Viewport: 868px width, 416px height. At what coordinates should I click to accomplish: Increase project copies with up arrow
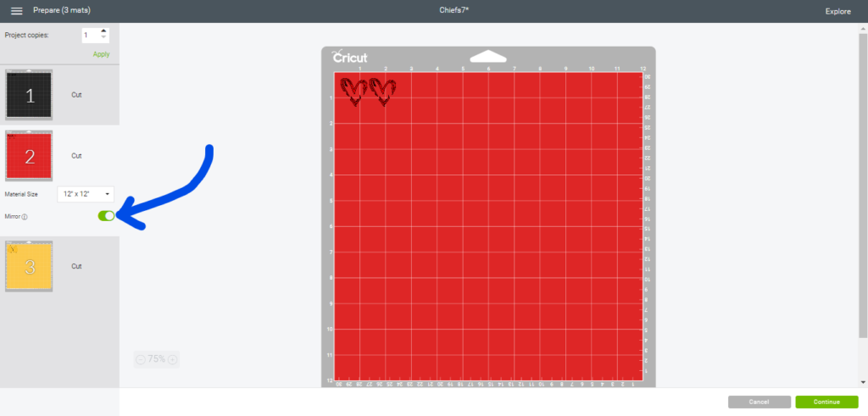tap(103, 31)
